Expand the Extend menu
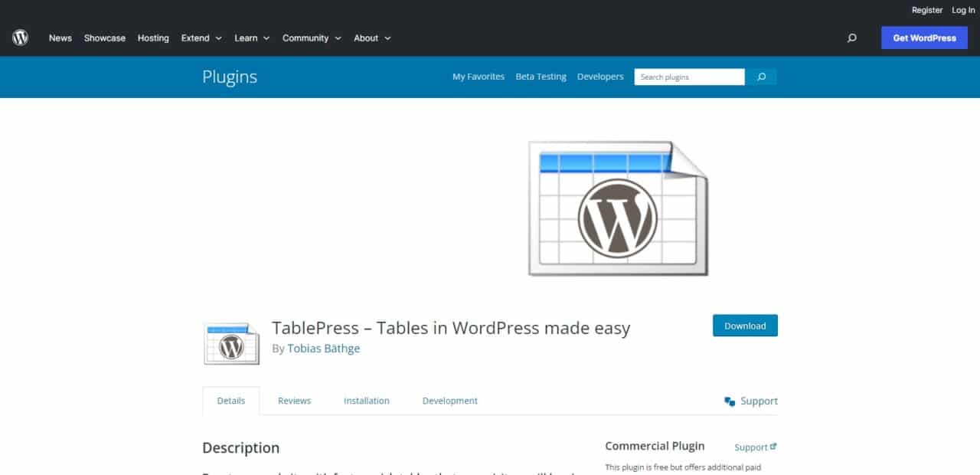The image size is (980, 475). (201, 38)
